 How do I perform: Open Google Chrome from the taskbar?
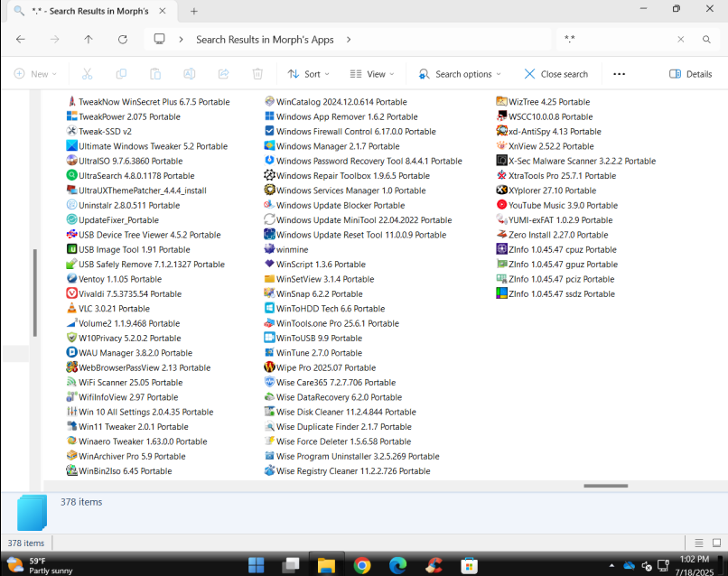point(362,565)
